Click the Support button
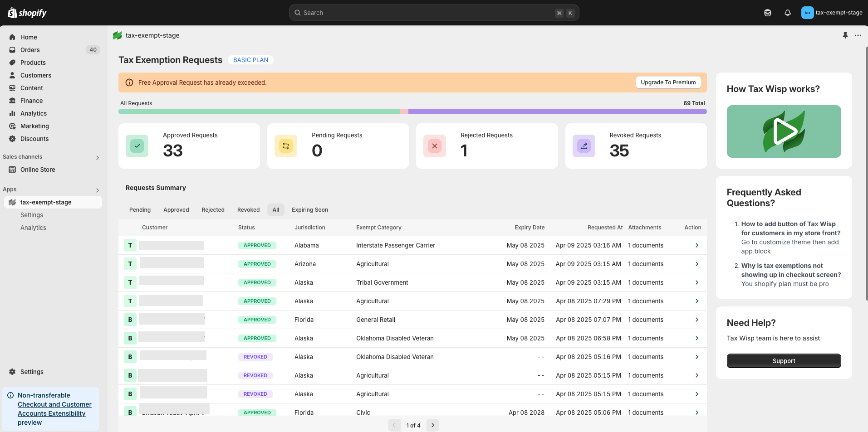The width and height of the screenshot is (868, 432). pyautogui.click(x=784, y=361)
